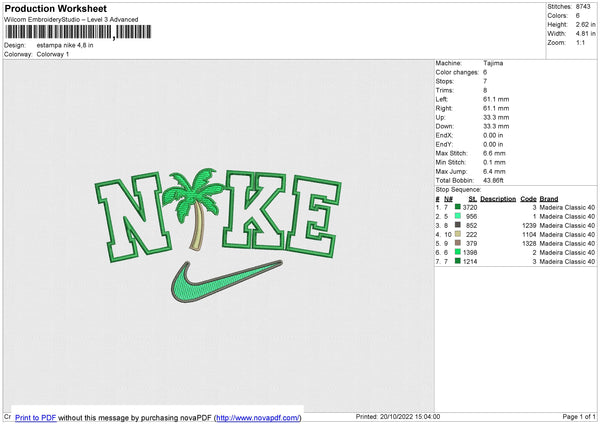Click the dark gray swatch beside 852
This screenshot has width=600, height=424.
(x=458, y=225)
